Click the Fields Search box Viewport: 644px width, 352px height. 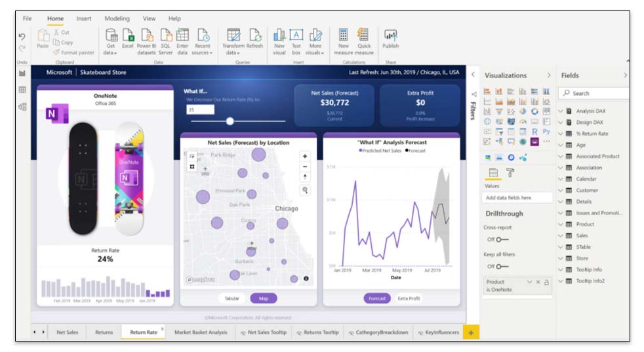[594, 93]
